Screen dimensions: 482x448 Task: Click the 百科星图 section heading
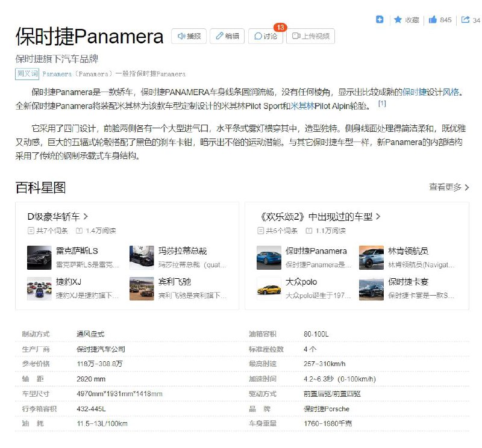(40, 188)
